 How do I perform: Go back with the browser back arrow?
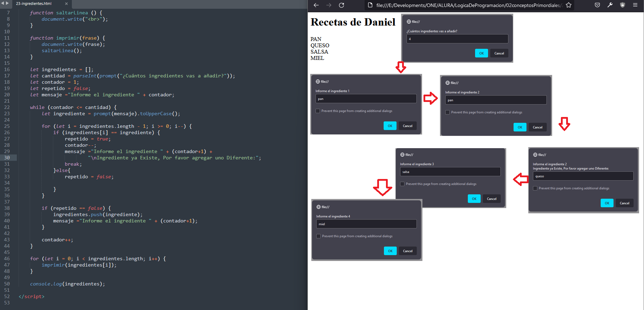(316, 5)
